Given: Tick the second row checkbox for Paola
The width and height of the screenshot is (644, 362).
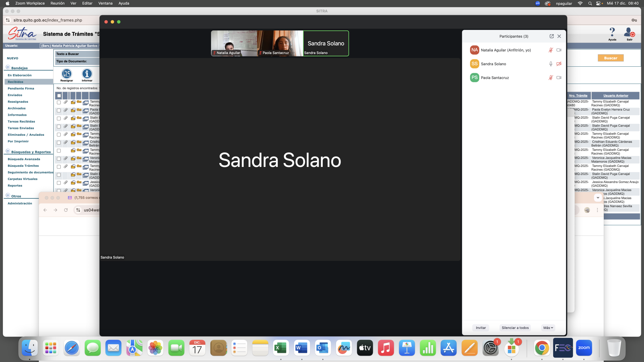Looking at the screenshot, I should [x=59, y=111].
